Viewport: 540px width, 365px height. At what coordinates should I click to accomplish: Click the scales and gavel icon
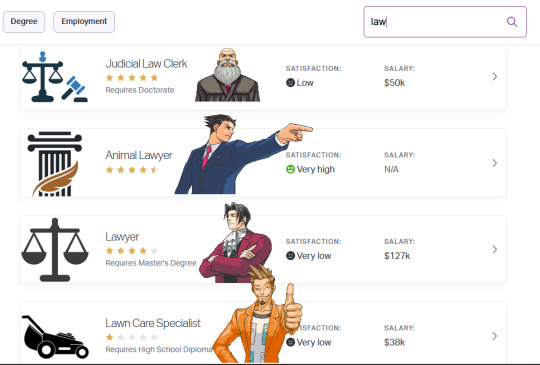coord(55,76)
